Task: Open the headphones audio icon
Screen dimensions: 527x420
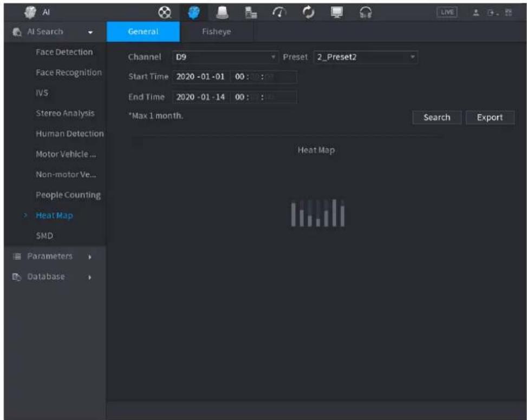Action: tap(366, 13)
